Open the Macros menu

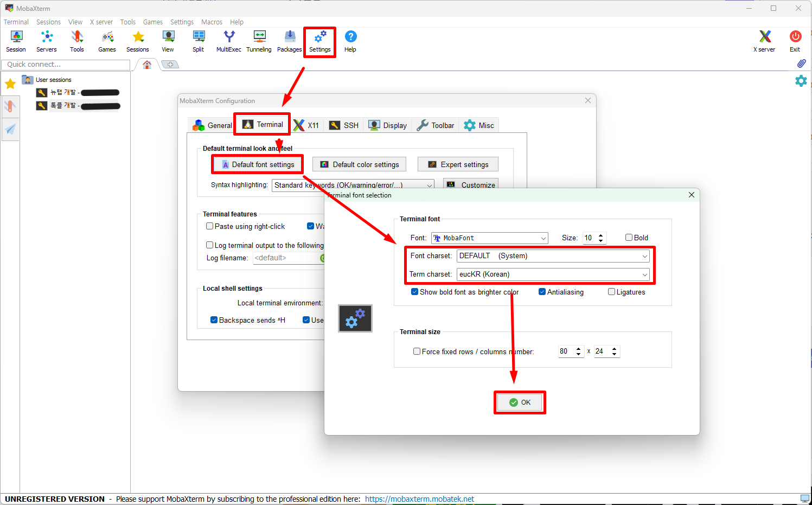tap(212, 22)
